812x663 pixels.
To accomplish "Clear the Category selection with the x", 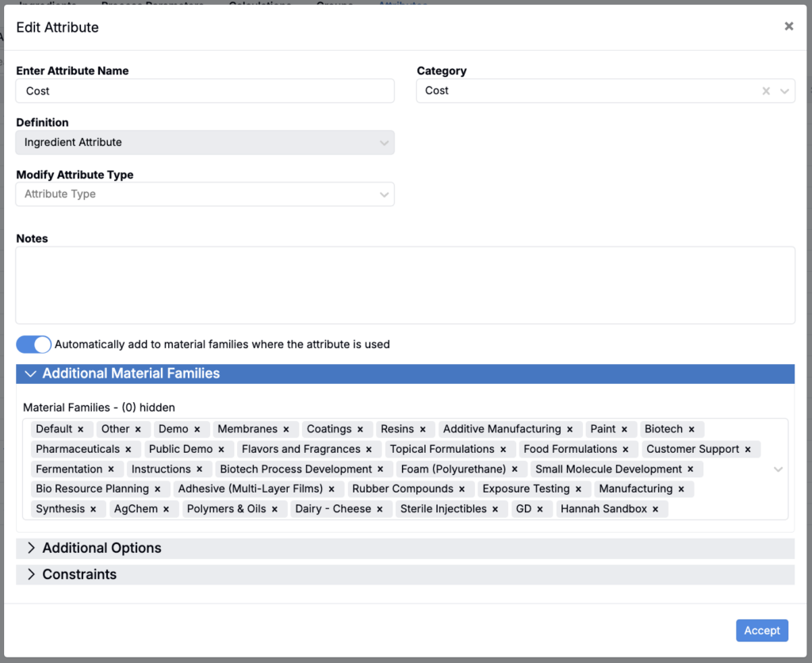I will [766, 91].
